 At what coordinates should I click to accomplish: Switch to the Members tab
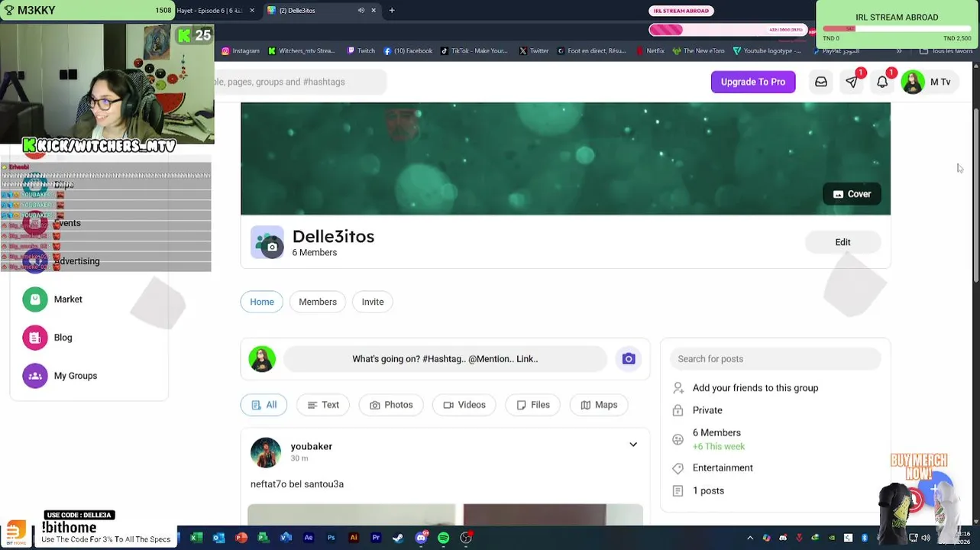tap(318, 302)
